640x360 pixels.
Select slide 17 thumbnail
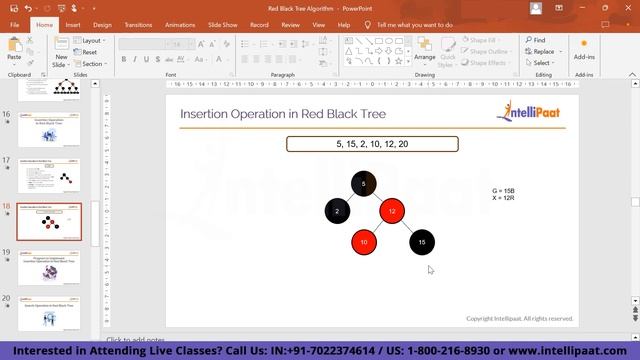pyautogui.click(x=49, y=176)
